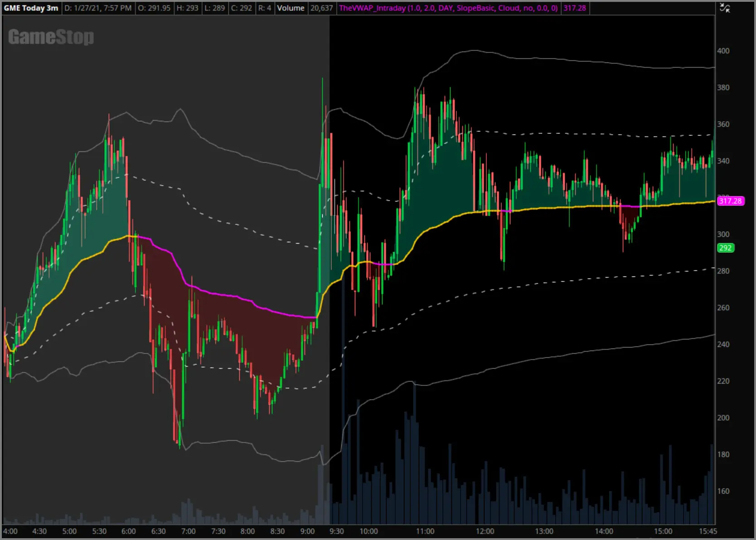
Task: Click the 380 price axis label
Action: (x=723, y=87)
